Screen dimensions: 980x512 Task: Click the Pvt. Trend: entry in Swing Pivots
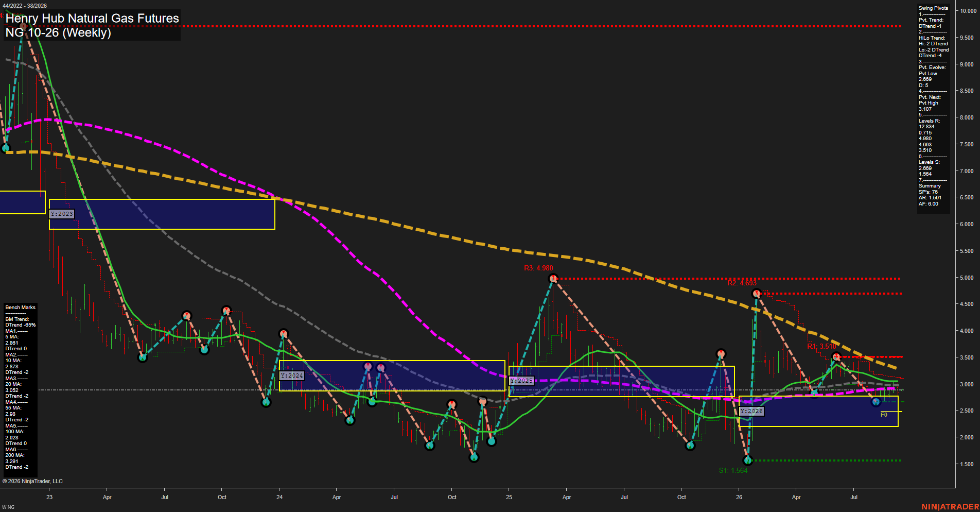[931, 20]
